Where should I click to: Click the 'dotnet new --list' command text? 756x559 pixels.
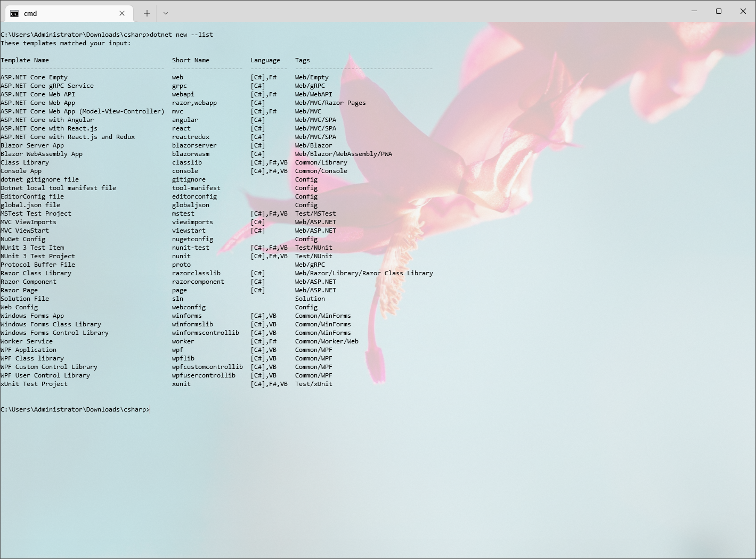(181, 35)
